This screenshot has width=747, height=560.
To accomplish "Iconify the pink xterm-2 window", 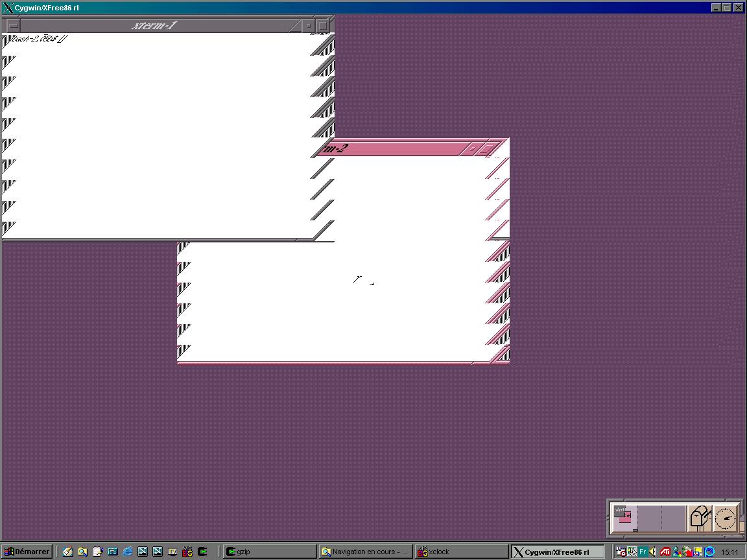I will pyautogui.click(x=473, y=148).
